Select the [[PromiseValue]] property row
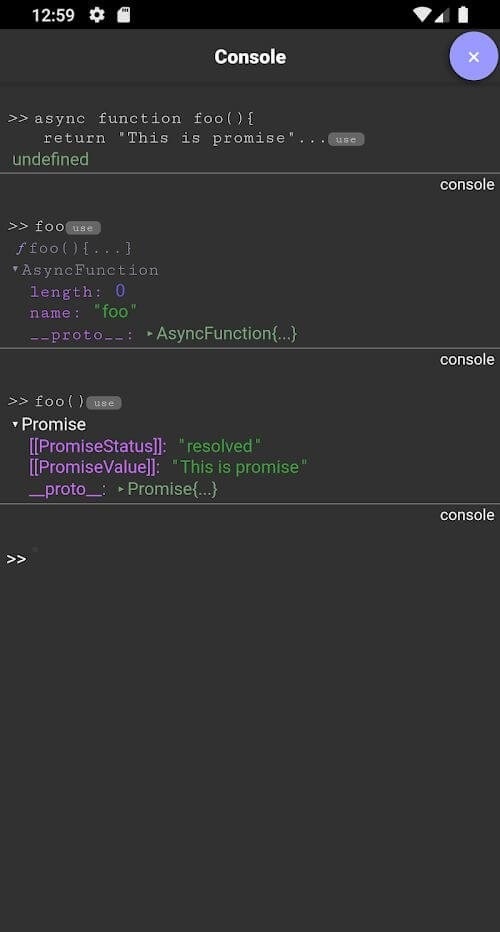This screenshot has width=500, height=932. [168, 467]
